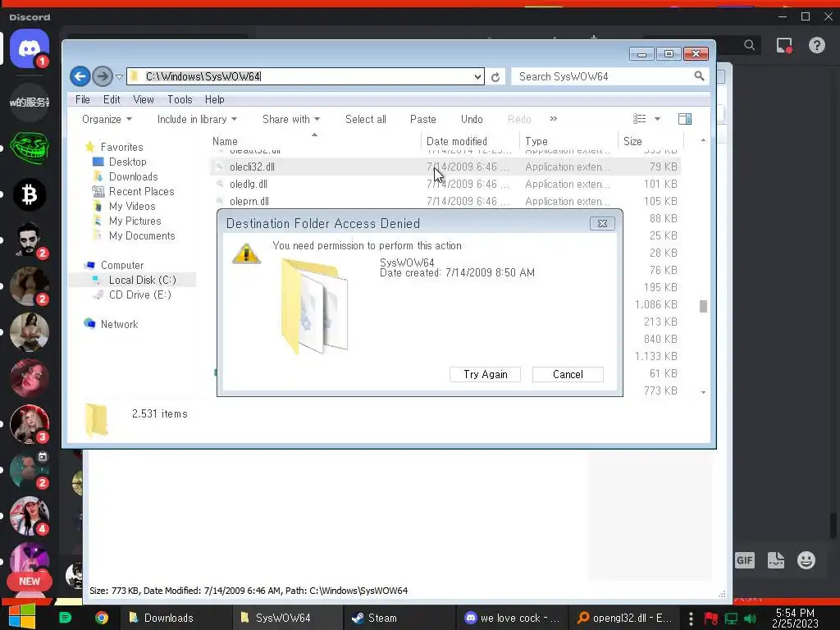Screen dimensions: 840x630
Task: Open the Discord inbox icon
Action: pyautogui.click(x=784, y=46)
